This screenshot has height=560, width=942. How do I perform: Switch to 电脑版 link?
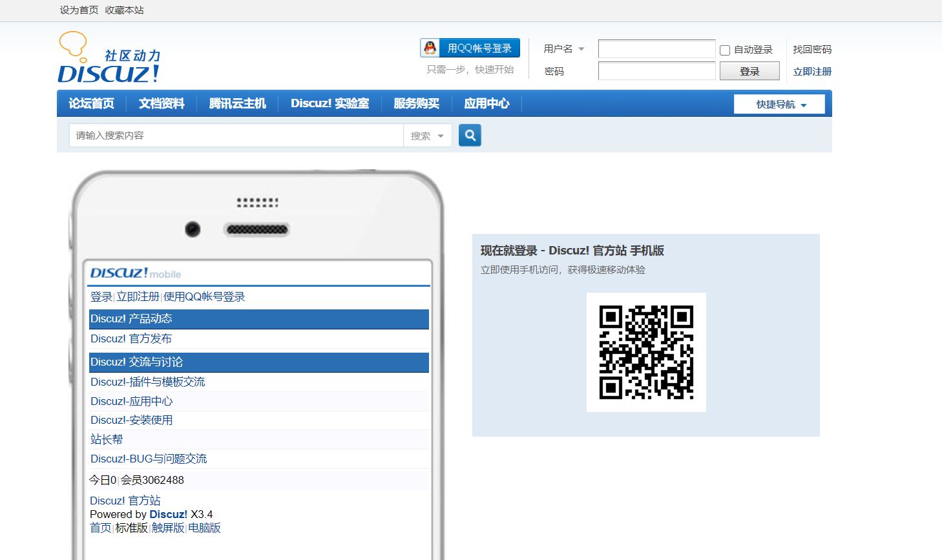(x=205, y=528)
